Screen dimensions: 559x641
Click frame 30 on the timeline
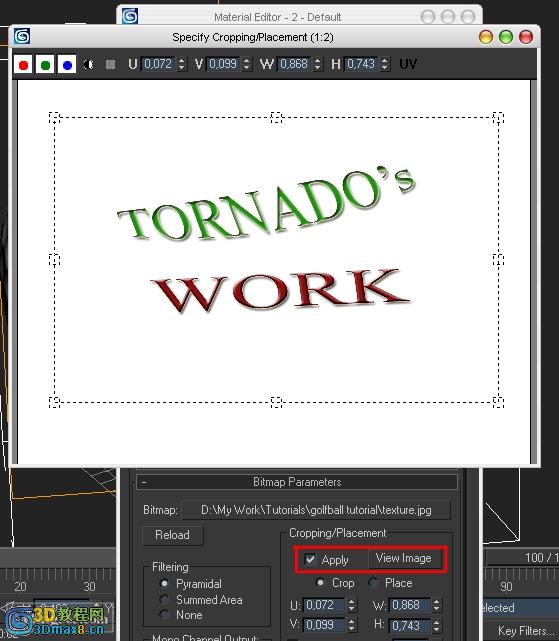[x=89, y=587]
